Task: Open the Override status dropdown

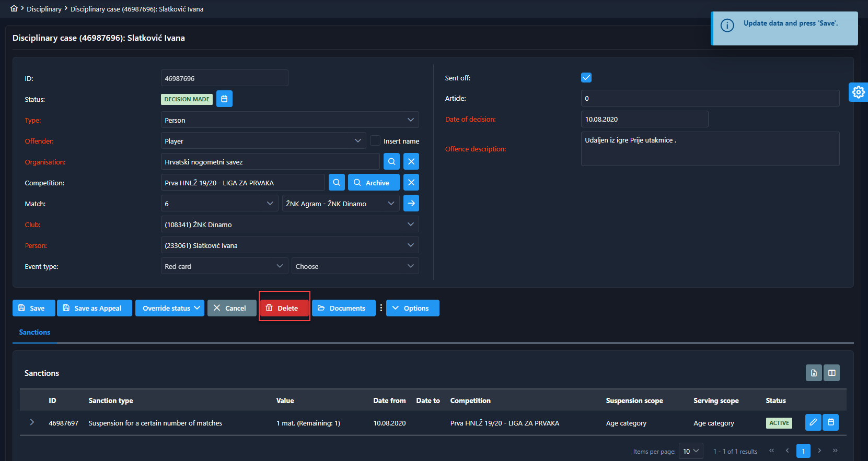Action: coord(171,308)
